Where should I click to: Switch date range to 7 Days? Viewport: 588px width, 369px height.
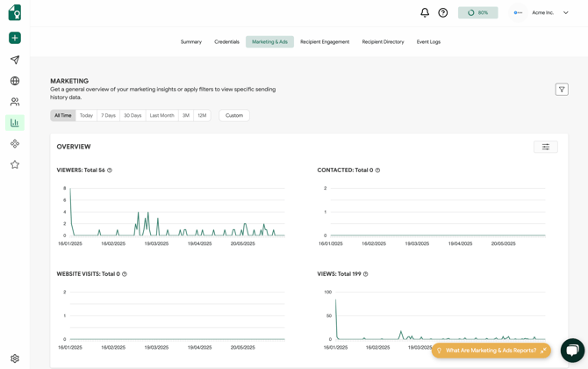point(108,115)
